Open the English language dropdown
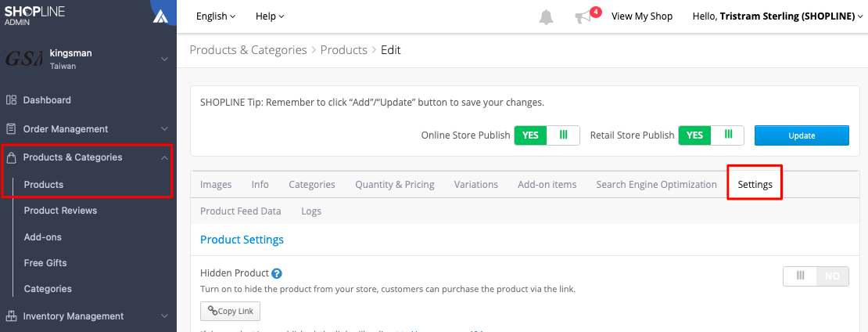868x332 pixels. click(x=216, y=16)
